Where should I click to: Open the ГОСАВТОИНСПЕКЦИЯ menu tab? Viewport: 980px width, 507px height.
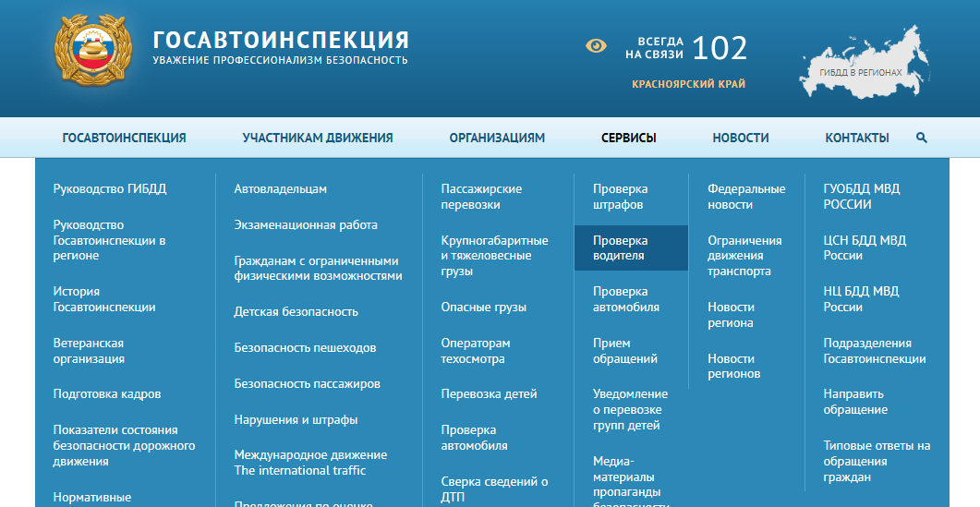pyautogui.click(x=124, y=138)
